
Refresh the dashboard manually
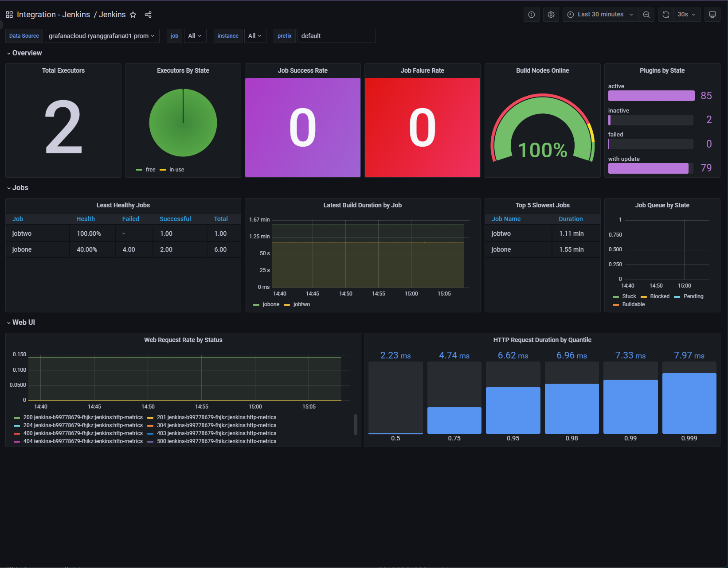[x=665, y=14]
